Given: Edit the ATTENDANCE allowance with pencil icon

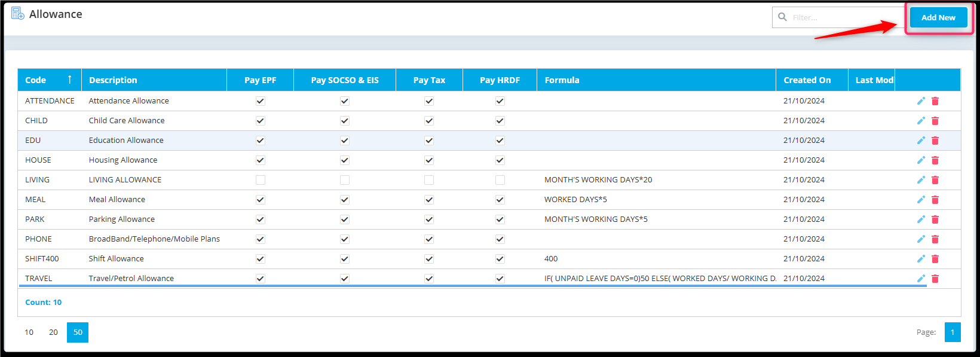Looking at the screenshot, I should pyautogui.click(x=921, y=101).
